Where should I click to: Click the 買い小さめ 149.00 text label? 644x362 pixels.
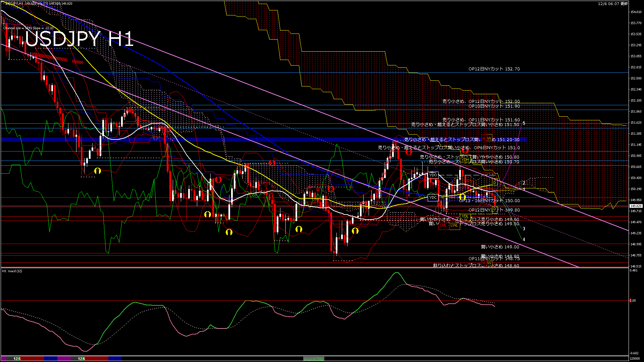(x=500, y=247)
